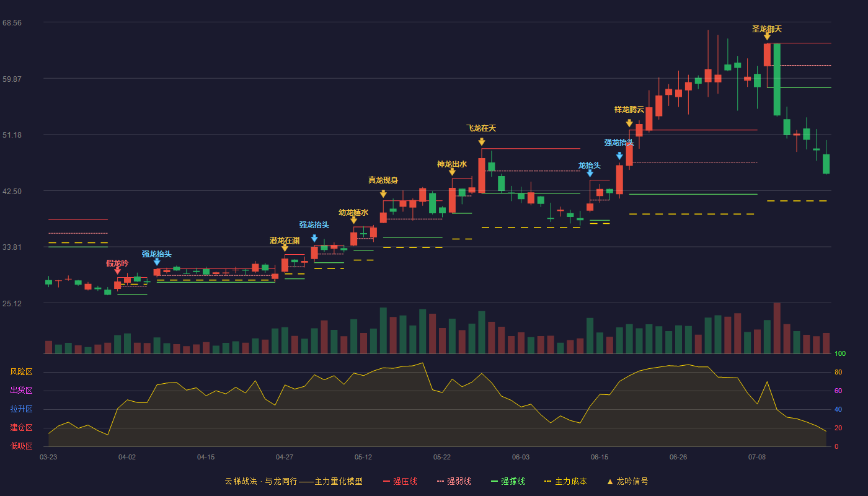Viewport: 868px width, 496px height.
Task: Click the 祥龙腾云 signal arrow
Action: pyautogui.click(x=629, y=123)
